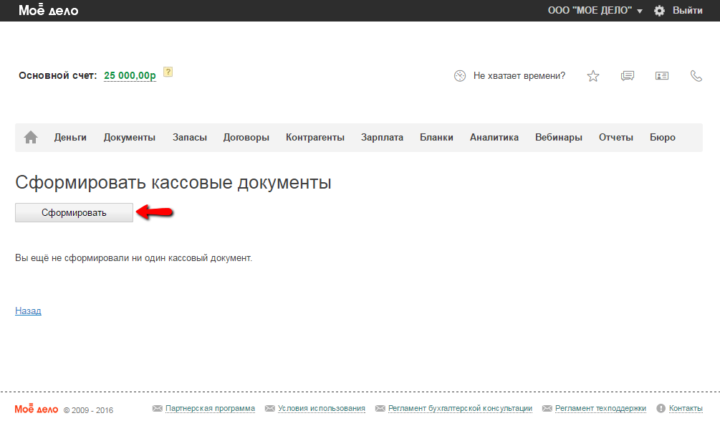Open the Бланки menu item

(436, 137)
